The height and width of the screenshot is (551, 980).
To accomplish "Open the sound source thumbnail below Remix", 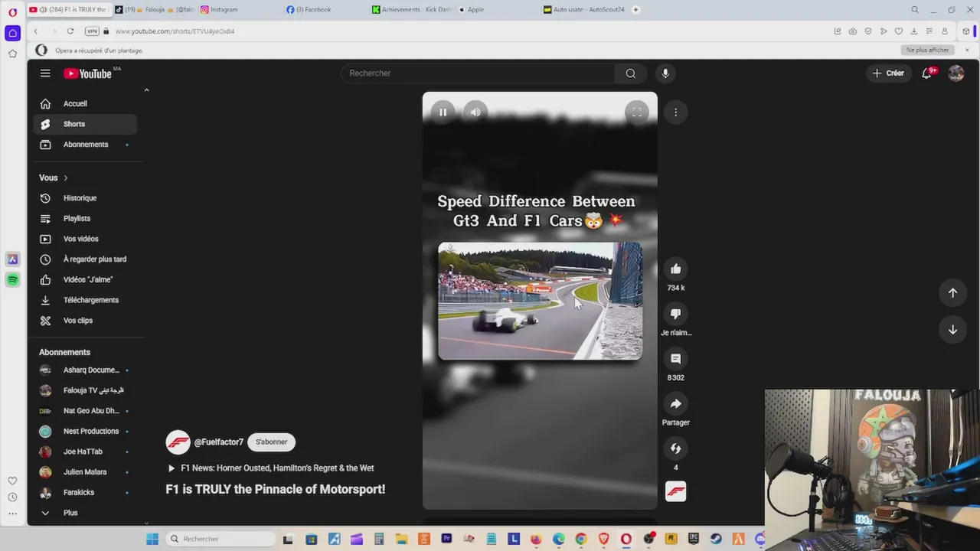I will tap(675, 491).
